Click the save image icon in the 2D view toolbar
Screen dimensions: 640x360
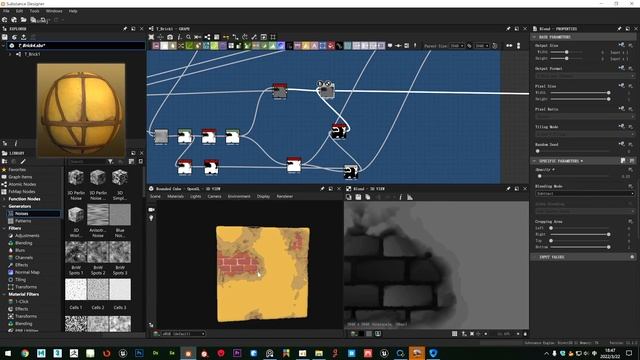click(x=358, y=197)
